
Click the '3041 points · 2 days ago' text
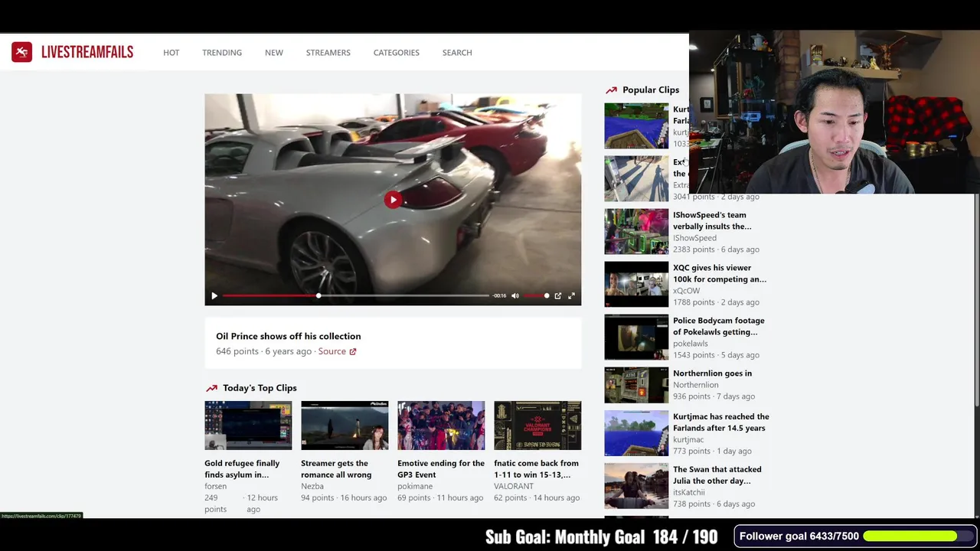716,197
